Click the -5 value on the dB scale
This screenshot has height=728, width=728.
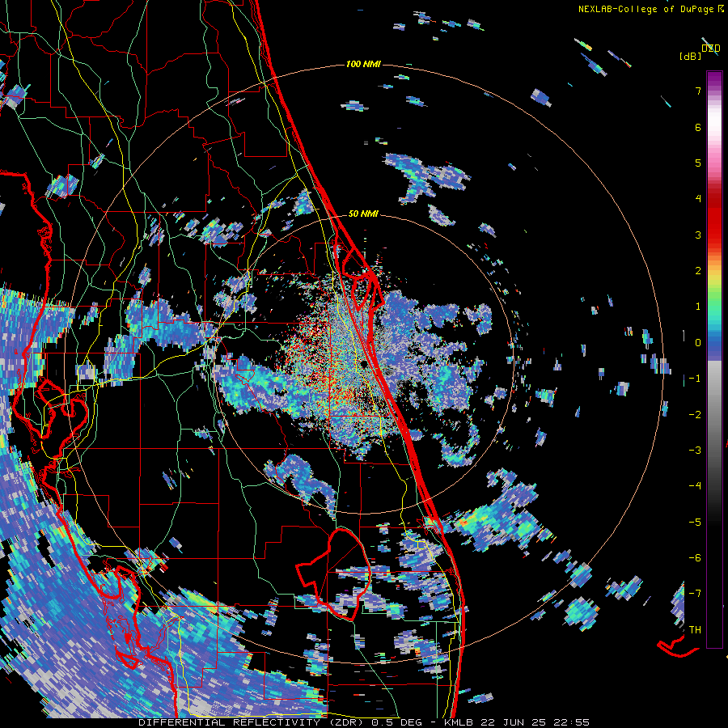coord(695,523)
